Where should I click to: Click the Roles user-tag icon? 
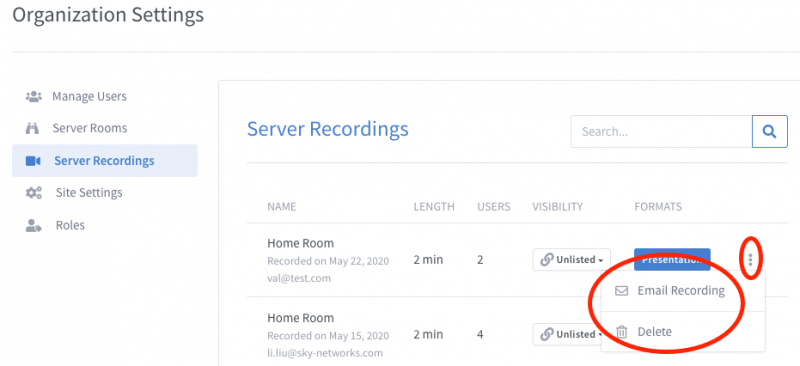coord(33,225)
